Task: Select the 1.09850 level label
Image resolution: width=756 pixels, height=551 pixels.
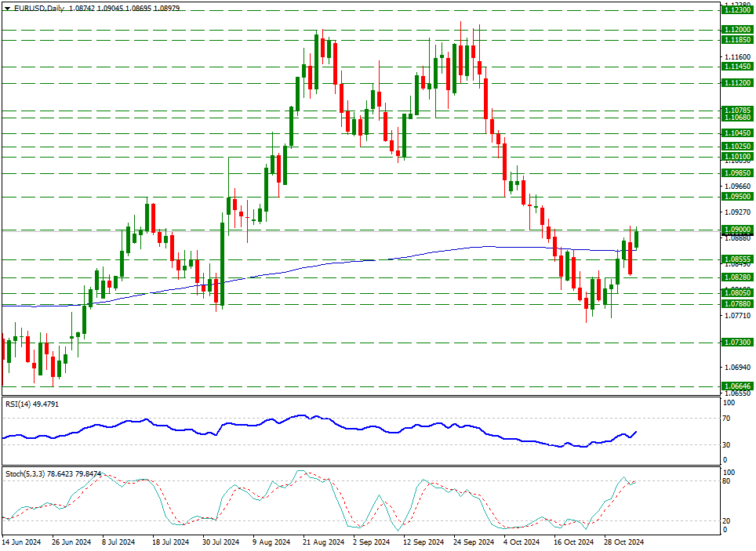Action: 738,173
